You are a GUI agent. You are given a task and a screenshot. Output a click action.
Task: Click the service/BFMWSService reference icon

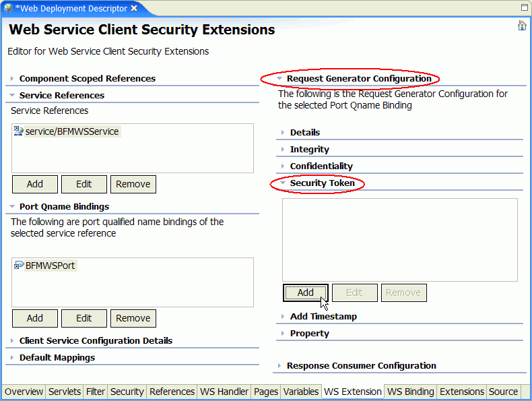click(18, 131)
